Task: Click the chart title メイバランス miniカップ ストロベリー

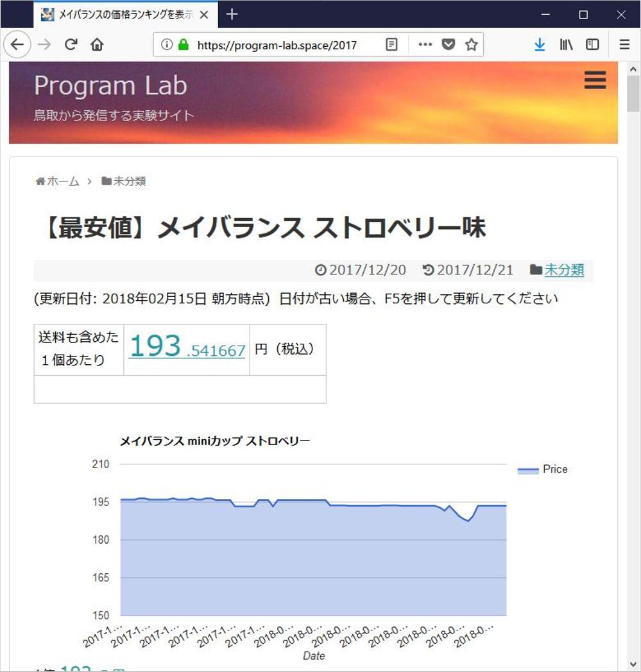Action: [215, 441]
